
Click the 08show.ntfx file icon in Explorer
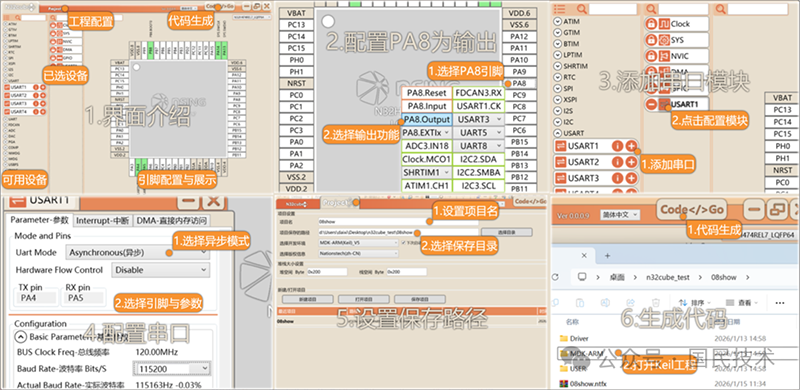[x=564, y=383]
